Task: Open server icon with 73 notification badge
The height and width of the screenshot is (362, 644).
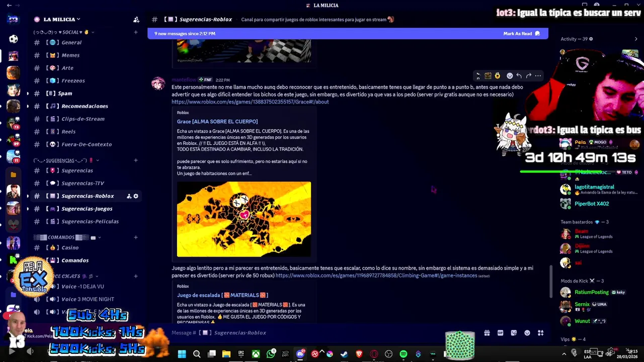Action: (x=13, y=123)
